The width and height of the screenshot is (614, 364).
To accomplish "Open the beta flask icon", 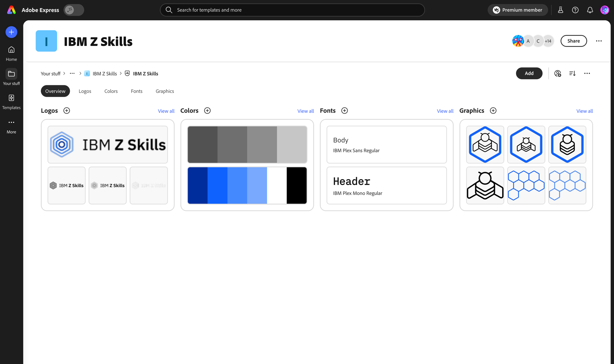I will pos(560,10).
